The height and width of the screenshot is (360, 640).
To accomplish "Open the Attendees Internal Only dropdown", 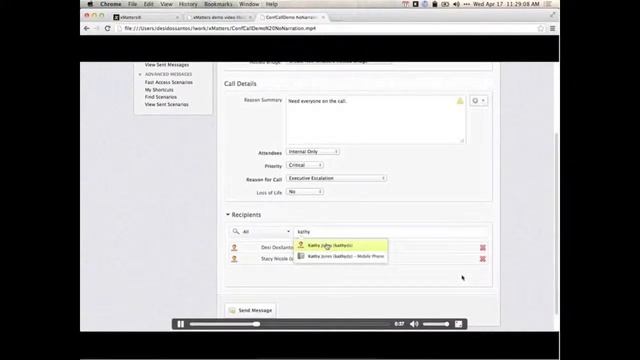I will [313, 152].
